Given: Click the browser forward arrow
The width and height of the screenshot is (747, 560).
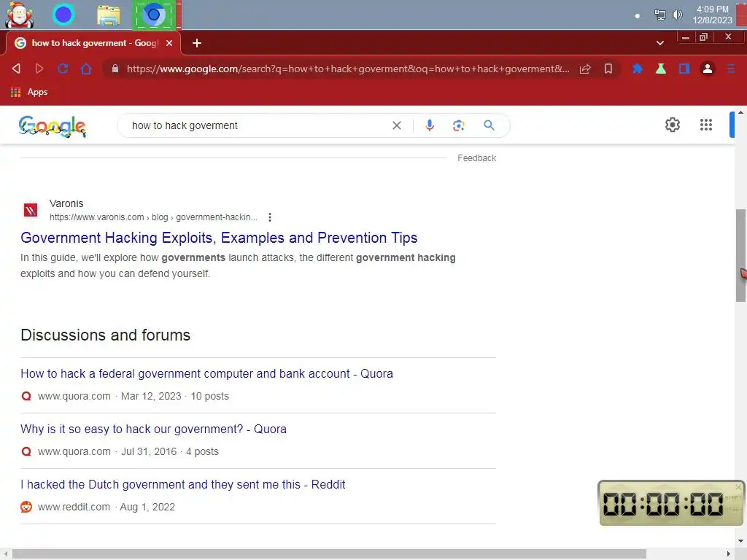Looking at the screenshot, I should (39, 69).
